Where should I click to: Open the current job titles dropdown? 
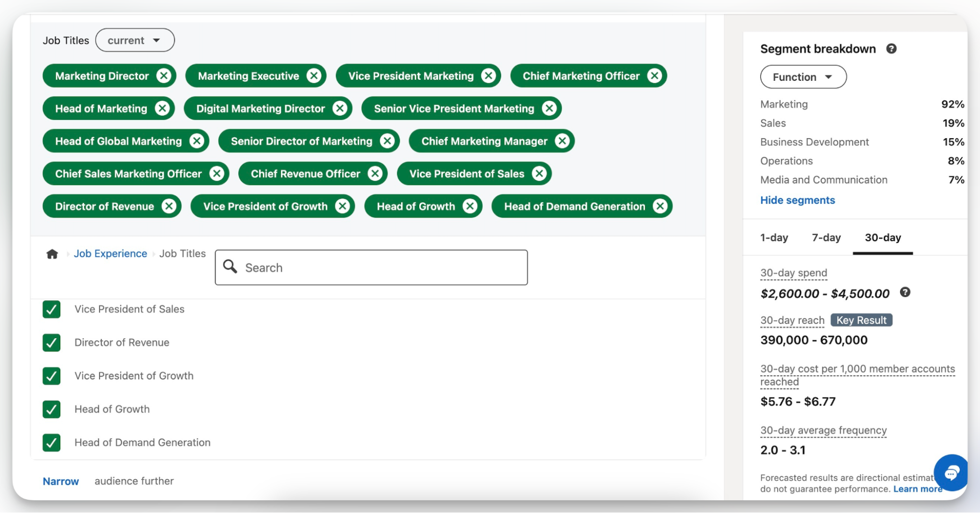coord(134,40)
